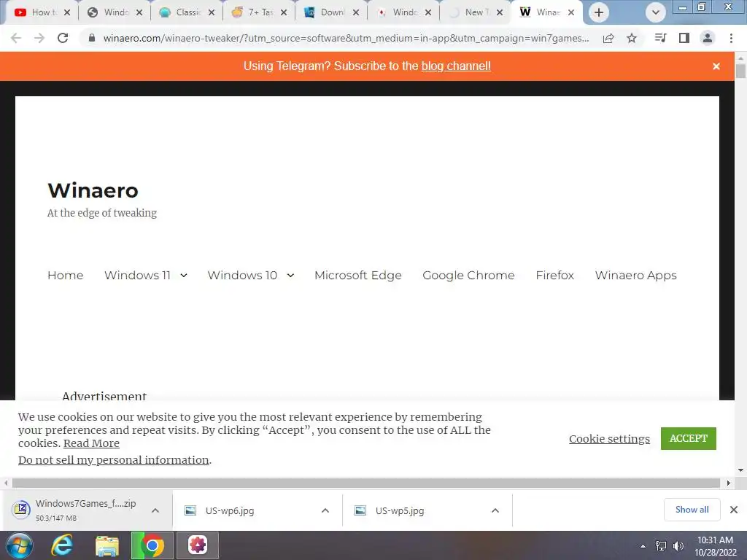Open the Firefox menu item
Image resolution: width=747 pixels, height=560 pixels.
[x=554, y=275]
